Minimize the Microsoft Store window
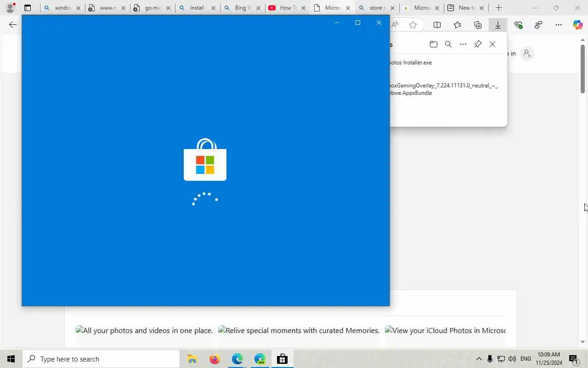The image size is (588, 368). [x=337, y=23]
